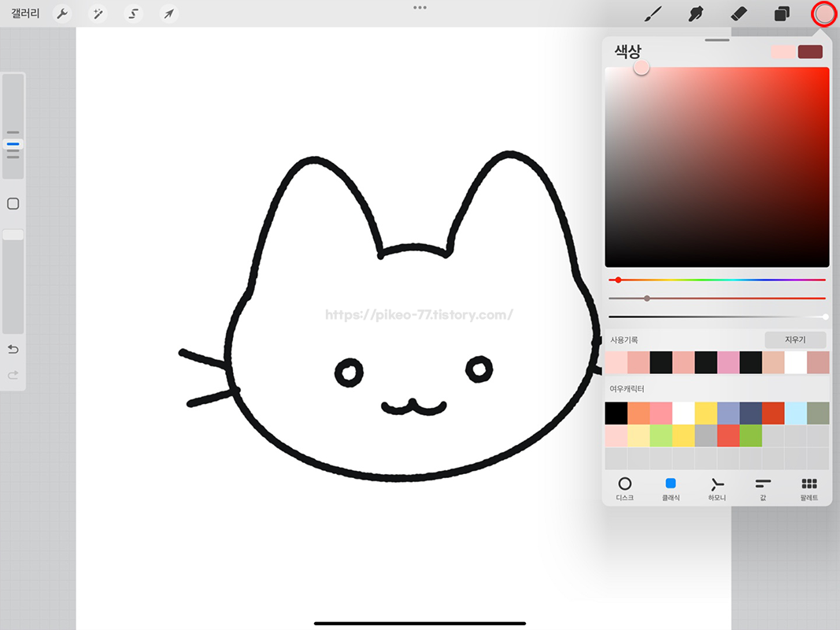Switch to the Disc (디스크) tab
Screen dimensions: 840x630
point(624,488)
